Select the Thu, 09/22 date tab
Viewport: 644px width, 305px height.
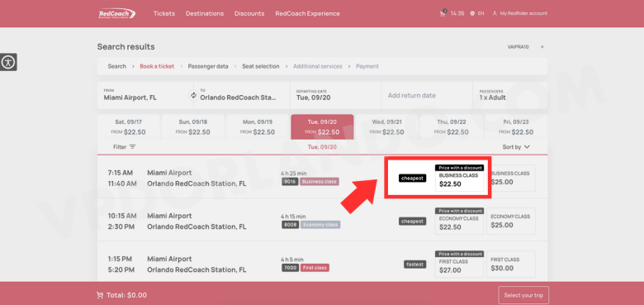pyautogui.click(x=452, y=127)
